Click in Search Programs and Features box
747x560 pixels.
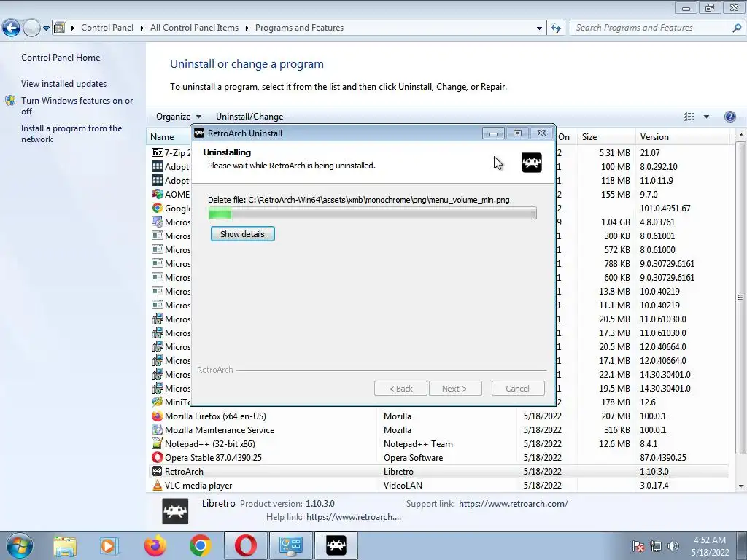[x=652, y=28]
